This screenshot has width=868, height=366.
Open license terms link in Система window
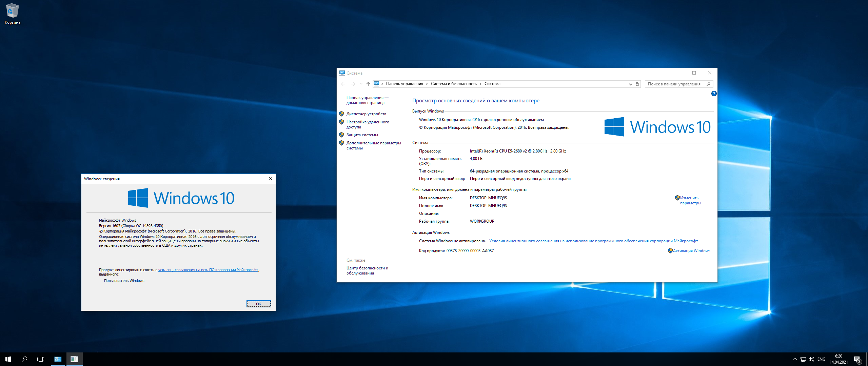point(593,241)
